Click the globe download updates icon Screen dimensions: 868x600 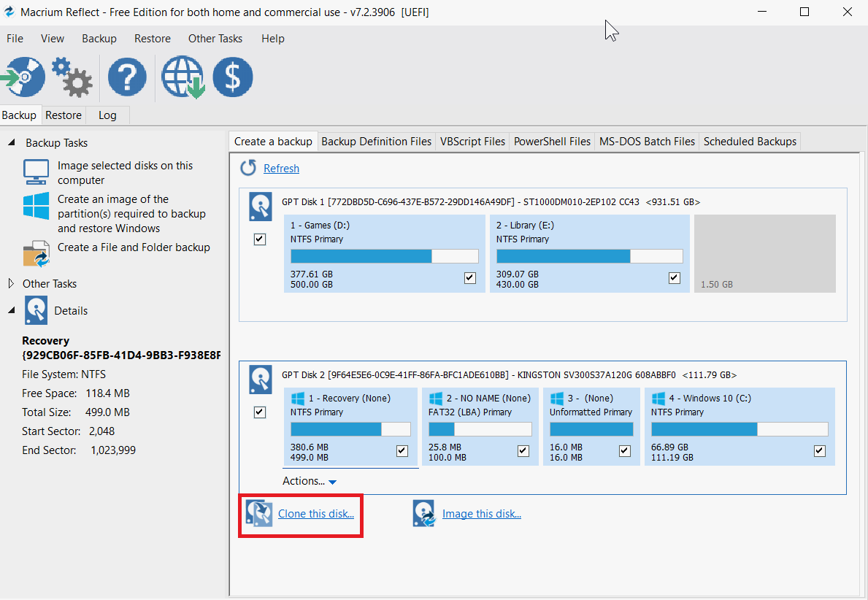183,77
